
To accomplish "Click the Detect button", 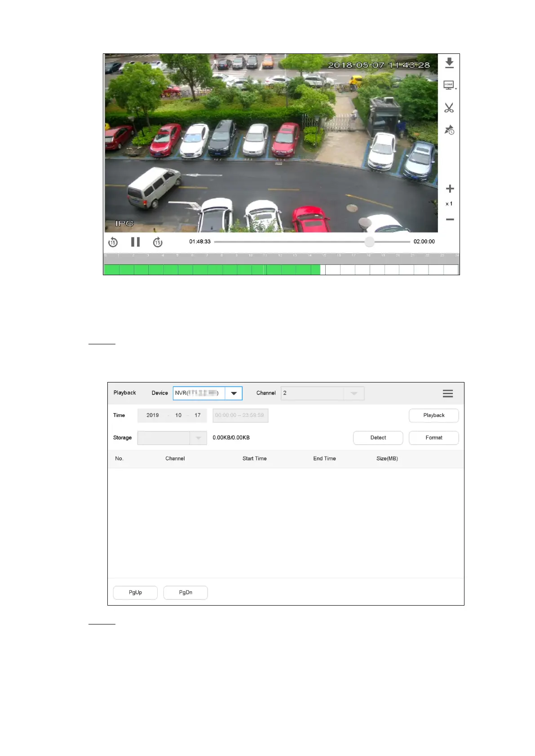I will click(x=378, y=438).
